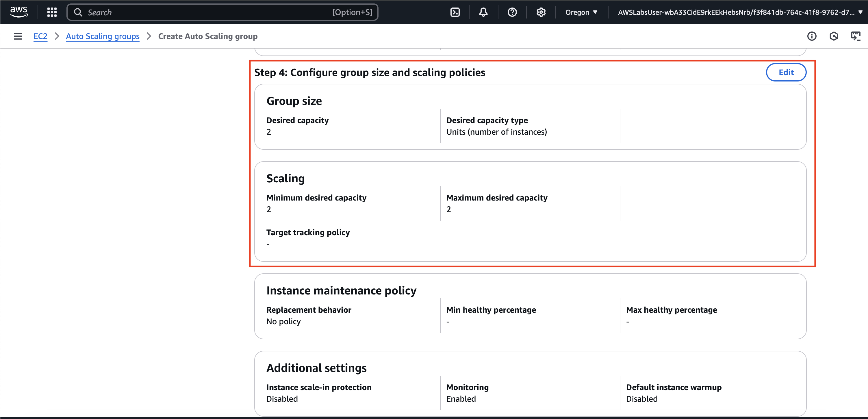Screen dimensions: 868x419
Task: Open the notifications bell
Action: pos(483,12)
